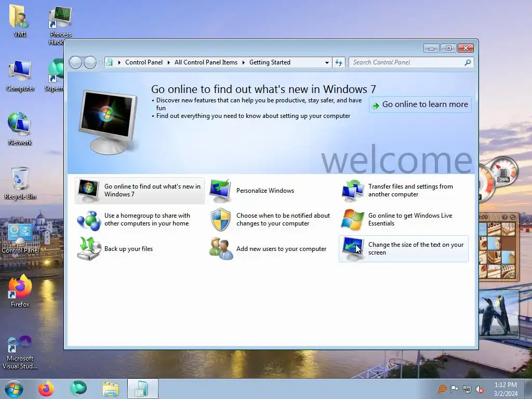The height and width of the screenshot is (399, 532).
Task: Click the taskbar clock showing 1:12 PM
Action: [506, 389]
